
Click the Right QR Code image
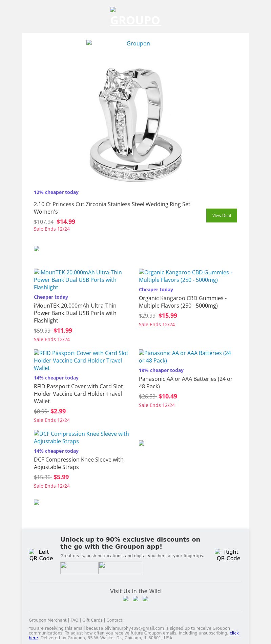coord(228,555)
